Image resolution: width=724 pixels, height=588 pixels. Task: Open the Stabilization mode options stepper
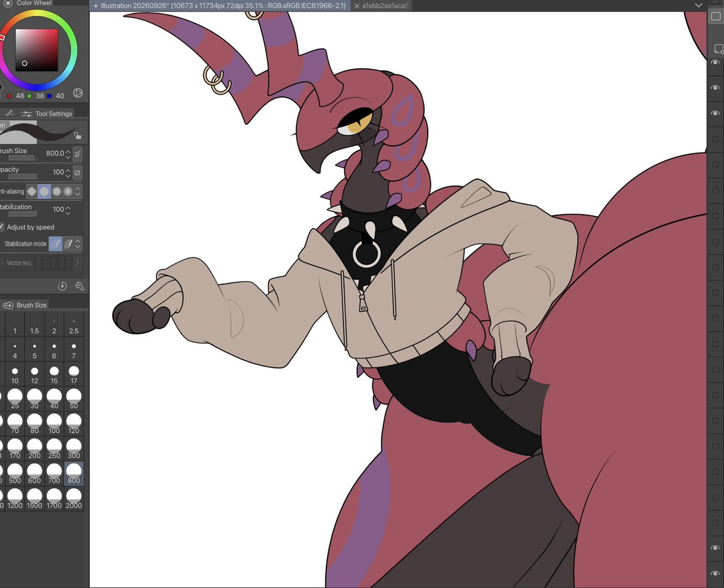coord(78,244)
